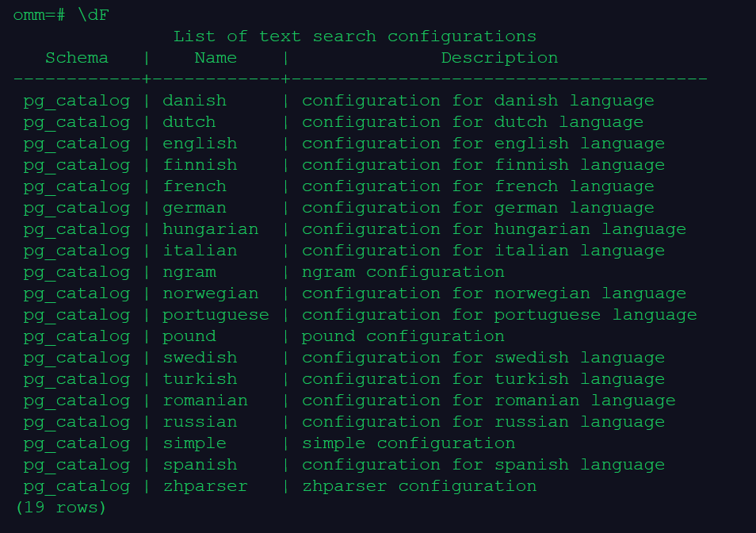Click the 'pound configuration' description

click(403, 336)
